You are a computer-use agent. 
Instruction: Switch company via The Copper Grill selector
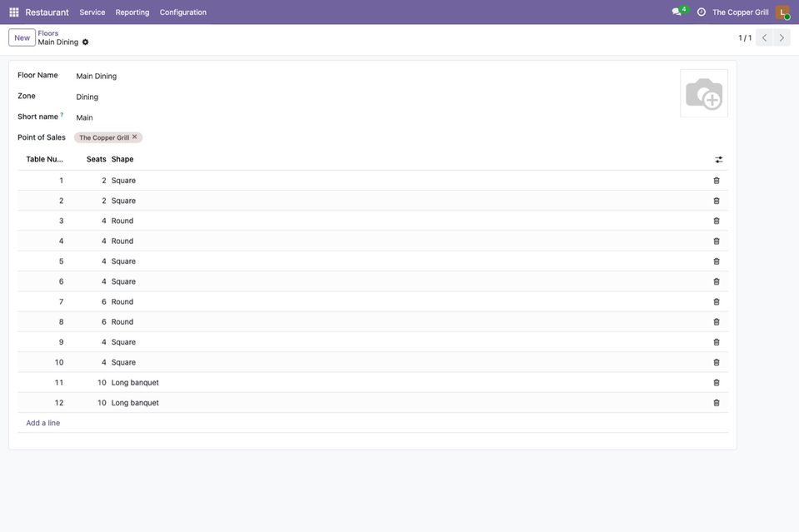[x=741, y=12]
